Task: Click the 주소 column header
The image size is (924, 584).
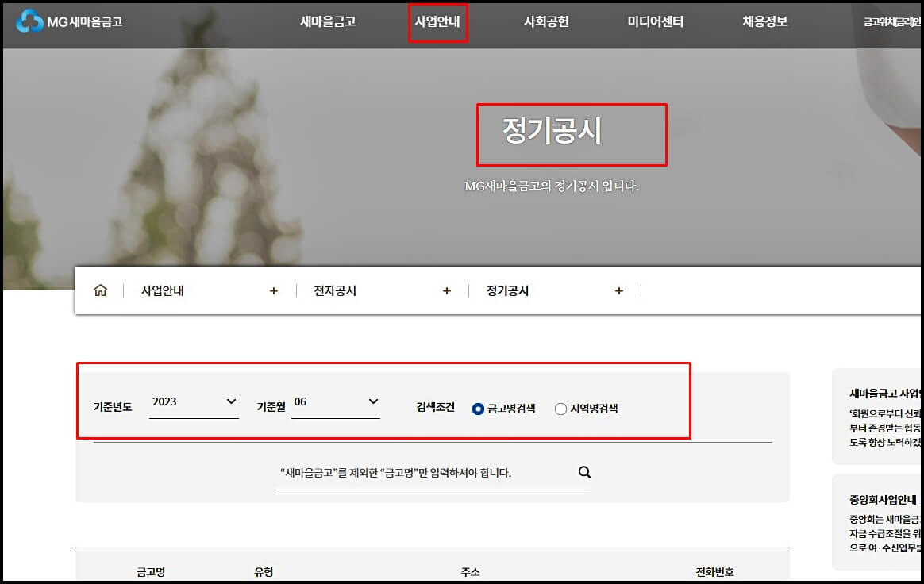Action: coord(470,572)
